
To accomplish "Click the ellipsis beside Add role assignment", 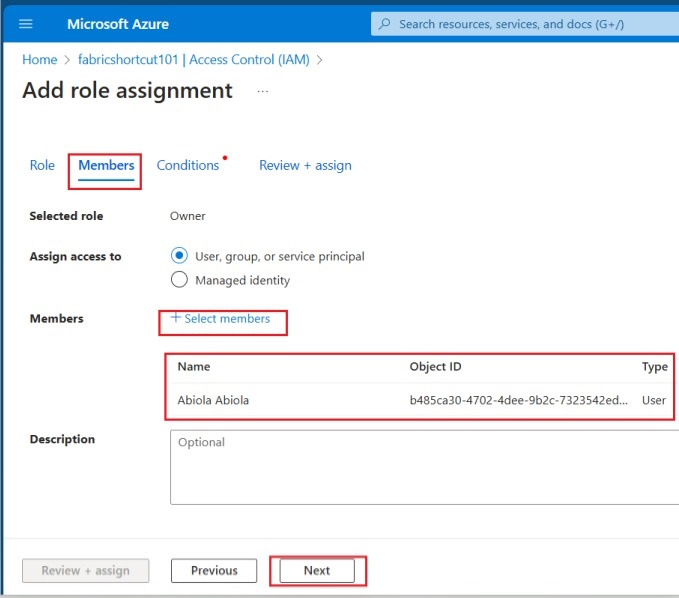I will pyautogui.click(x=263, y=91).
